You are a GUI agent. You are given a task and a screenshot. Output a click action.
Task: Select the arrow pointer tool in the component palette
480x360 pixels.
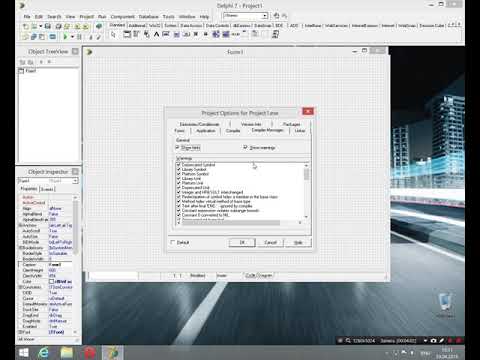(x=113, y=34)
